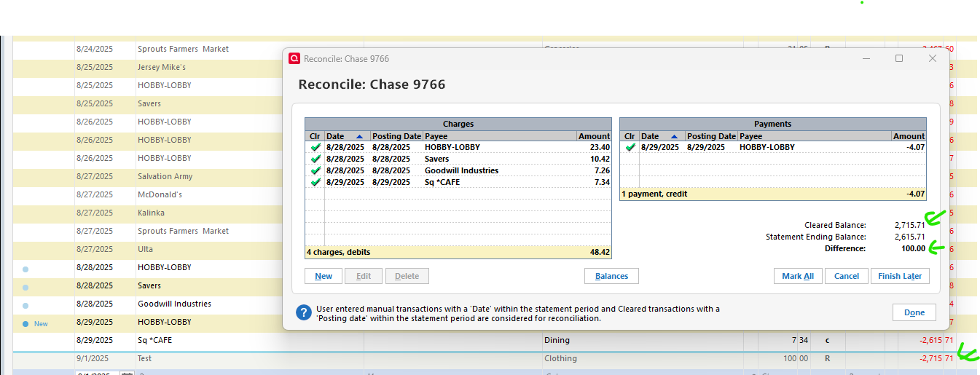
Task: Select Jersey Mike's row in the register
Action: (148, 67)
